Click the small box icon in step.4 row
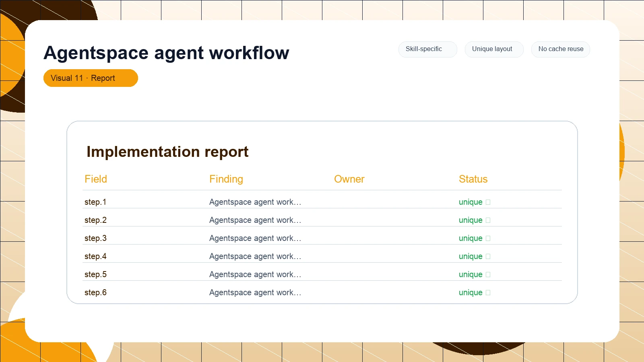Viewport: 644px width, 362px height. coord(488,257)
